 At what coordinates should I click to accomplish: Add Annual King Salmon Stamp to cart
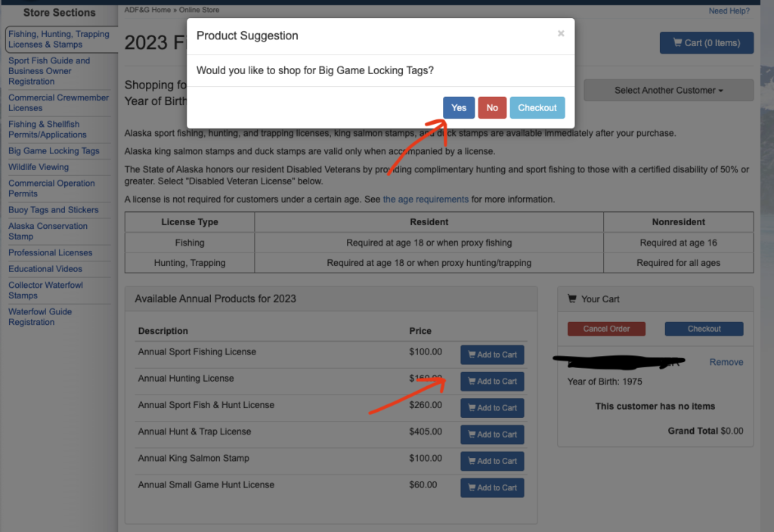click(x=492, y=461)
